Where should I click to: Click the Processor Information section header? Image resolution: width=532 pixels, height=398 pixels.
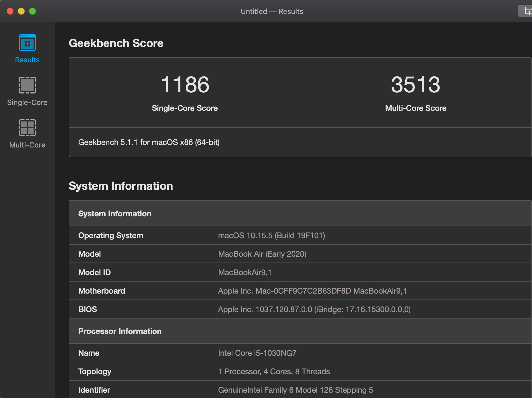(x=120, y=331)
